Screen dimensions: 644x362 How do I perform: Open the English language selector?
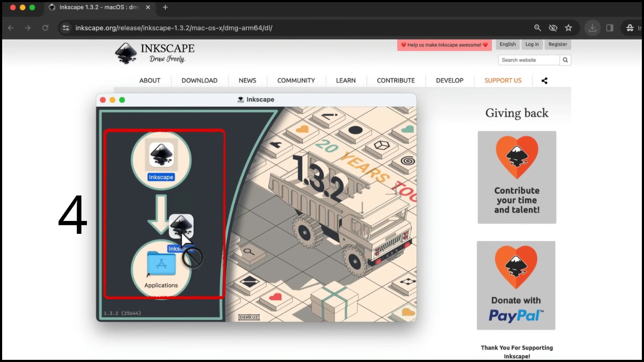[x=507, y=45]
